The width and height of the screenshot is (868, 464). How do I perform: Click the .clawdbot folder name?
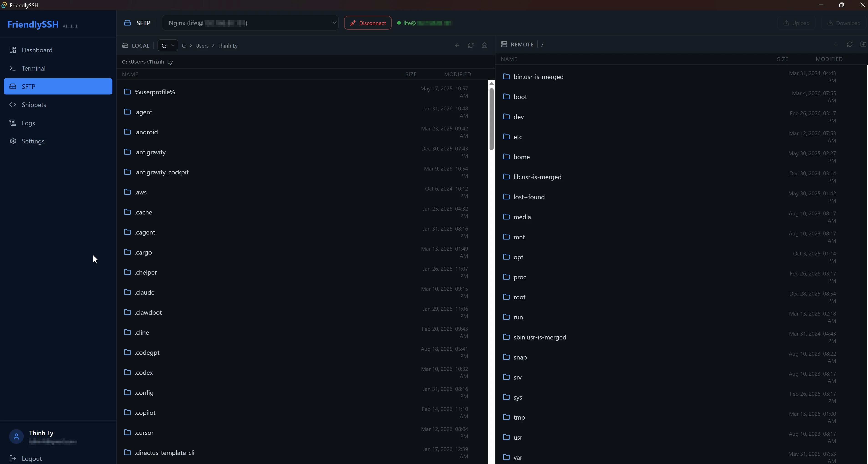[x=148, y=312]
